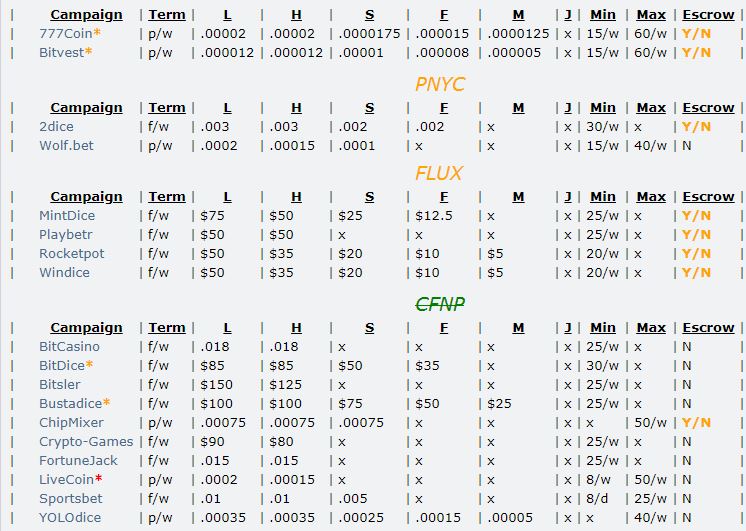Open the Wolf.bet campaign link
Image resolution: width=746 pixels, height=531 pixels.
click(66, 146)
